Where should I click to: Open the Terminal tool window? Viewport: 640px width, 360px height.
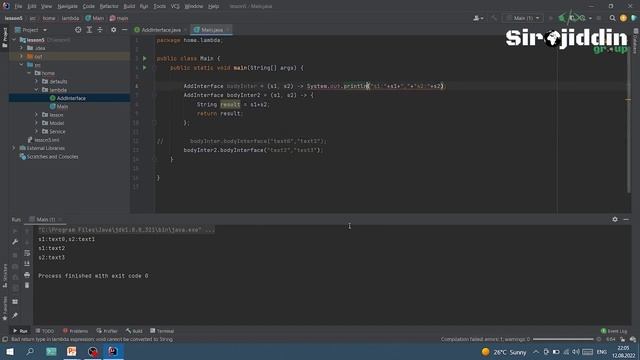coord(162,331)
